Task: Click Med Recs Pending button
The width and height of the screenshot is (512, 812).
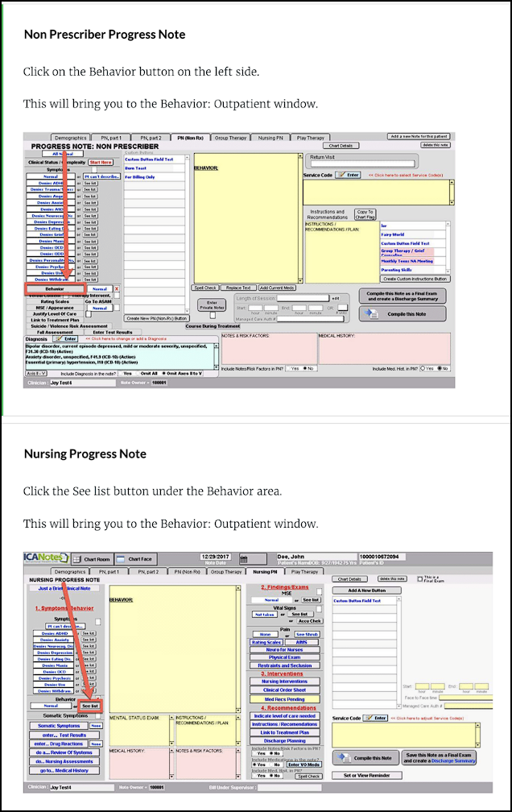Action: tap(284, 699)
